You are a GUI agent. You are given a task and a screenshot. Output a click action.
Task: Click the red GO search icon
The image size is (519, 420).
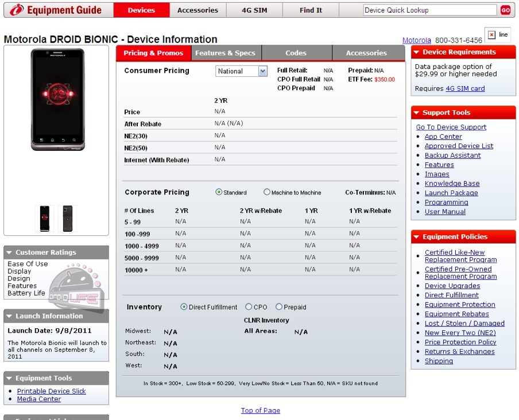coord(505,10)
